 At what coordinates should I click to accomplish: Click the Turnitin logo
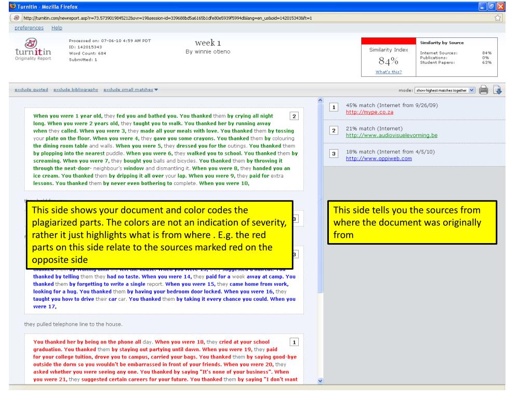pyautogui.click(x=33, y=49)
